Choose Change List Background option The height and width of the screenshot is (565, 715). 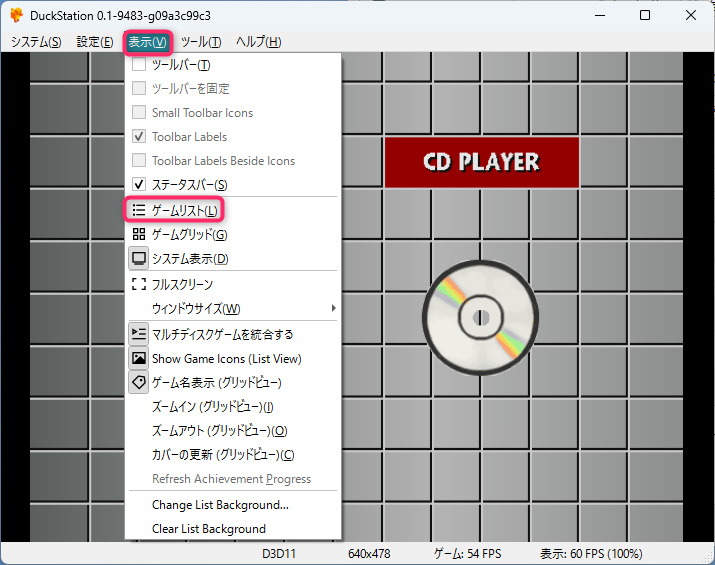pyautogui.click(x=220, y=505)
